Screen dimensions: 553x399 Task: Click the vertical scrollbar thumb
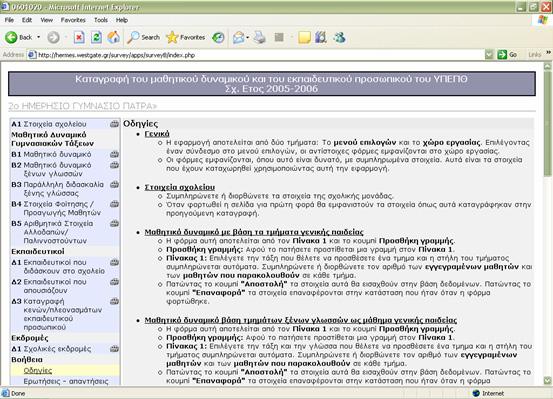coord(547,123)
